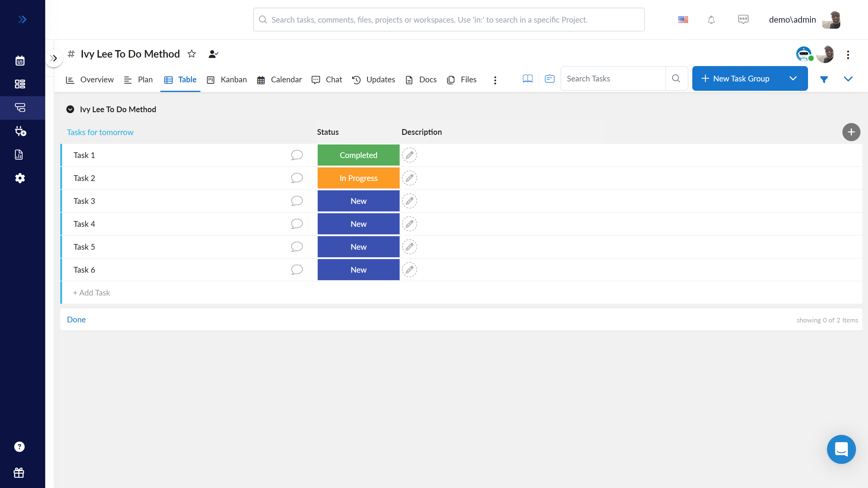Open the Integrations plug icon in the sidebar
This screenshot has height=488, width=868.
pyautogui.click(x=20, y=131)
